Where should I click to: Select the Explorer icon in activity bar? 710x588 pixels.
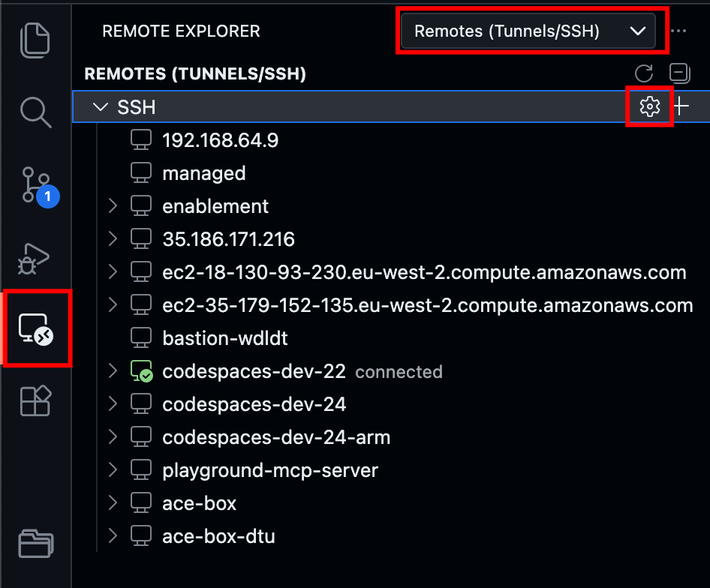[x=37, y=40]
